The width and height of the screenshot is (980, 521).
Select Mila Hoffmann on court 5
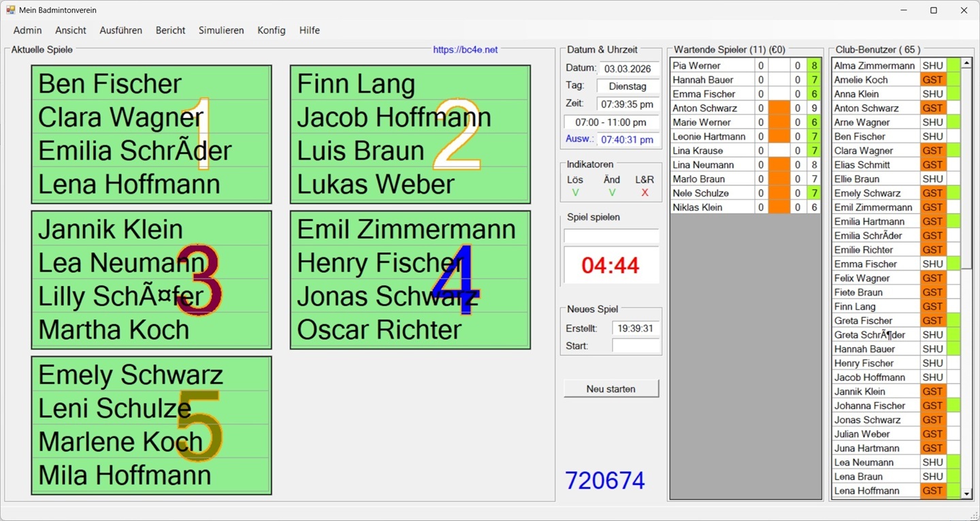point(152,475)
